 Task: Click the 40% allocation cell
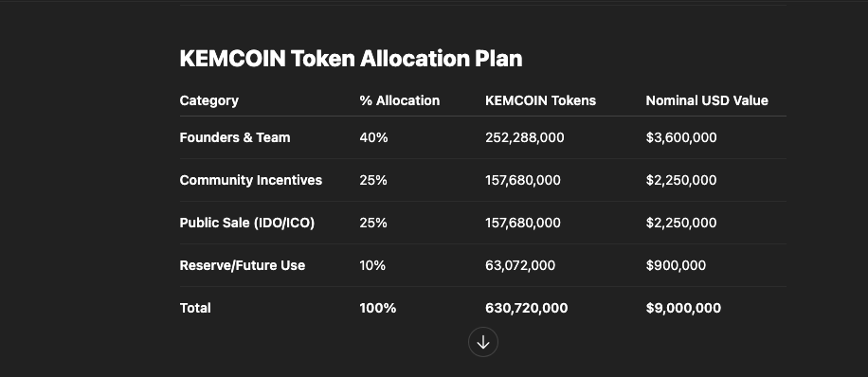373,137
